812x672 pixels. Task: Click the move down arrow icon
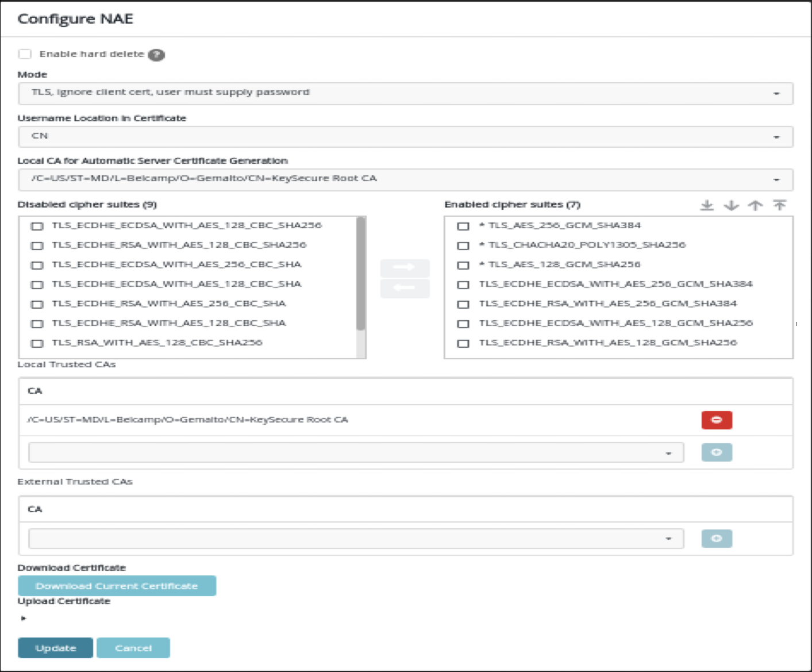point(731,205)
